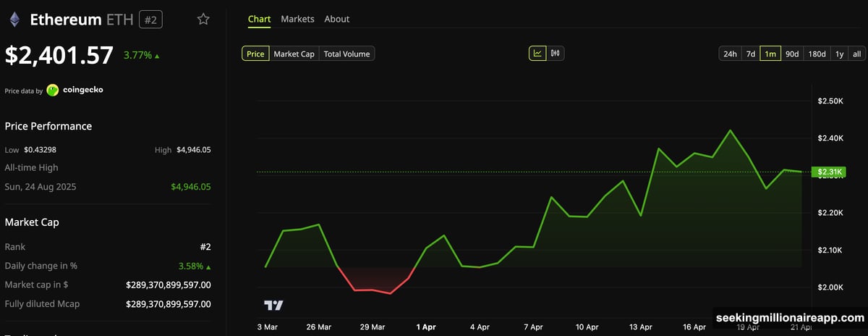Image resolution: width=868 pixels, height=336 pixels.
Task: Click the current price $2,401.57
Action: click(59, 56)
